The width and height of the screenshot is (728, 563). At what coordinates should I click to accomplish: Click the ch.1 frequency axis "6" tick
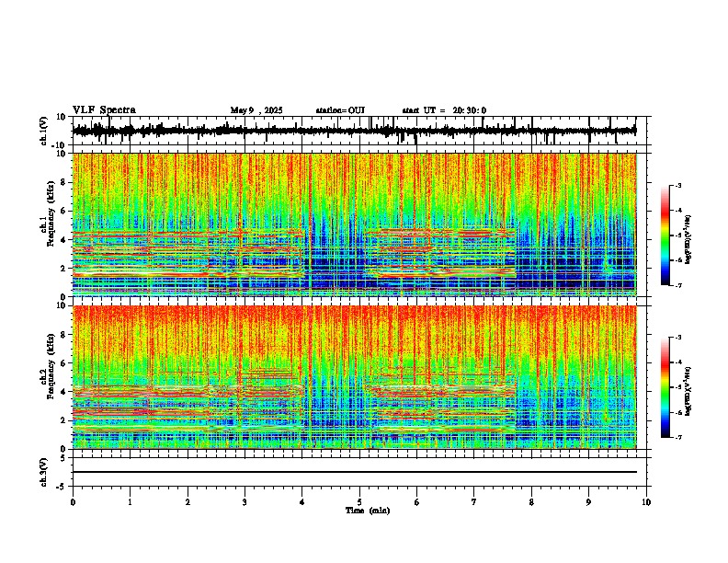(63, 211)
